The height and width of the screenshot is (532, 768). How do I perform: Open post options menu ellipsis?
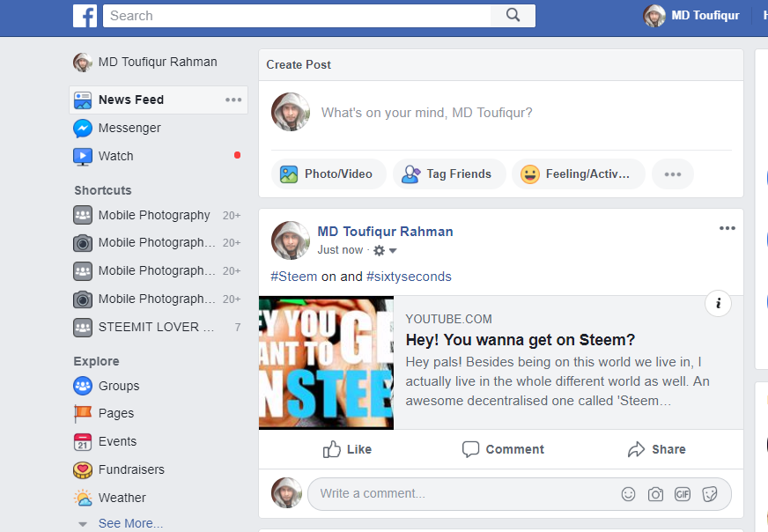pyautogui.click(x=727, y=228)
